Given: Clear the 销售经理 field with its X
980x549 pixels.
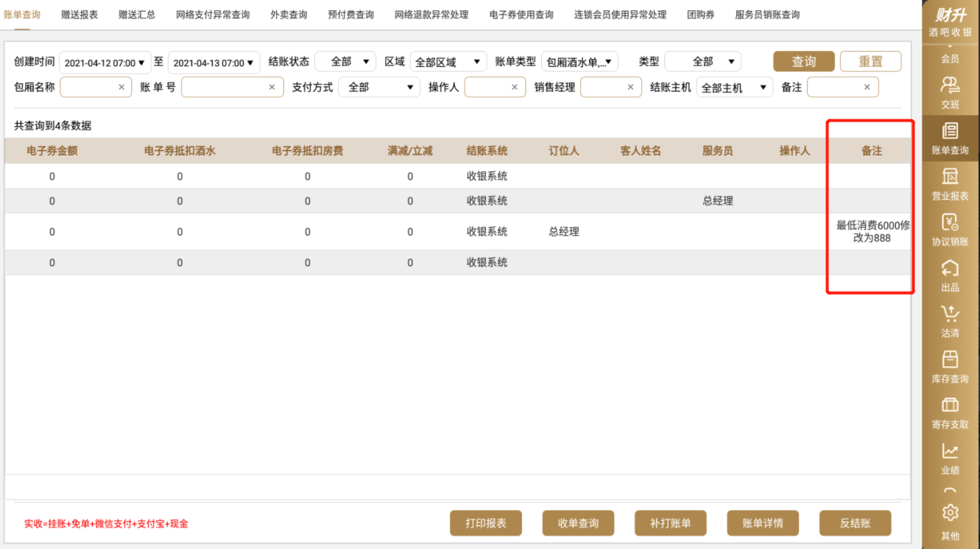Looking at the screenshot, I should (630, 87).
